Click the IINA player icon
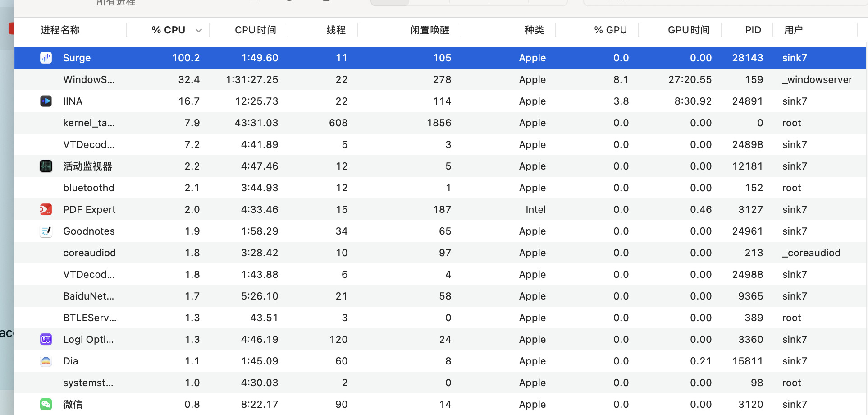This screenshot has width=868, height=415. pyautogui.click(x=46, y=101)
